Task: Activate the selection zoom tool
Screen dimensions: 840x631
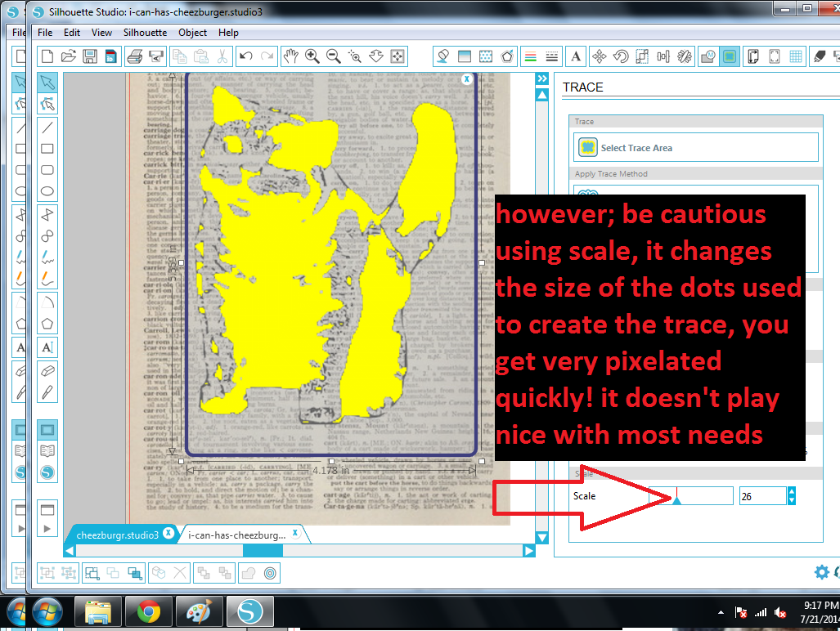Action: pos(355,56)
